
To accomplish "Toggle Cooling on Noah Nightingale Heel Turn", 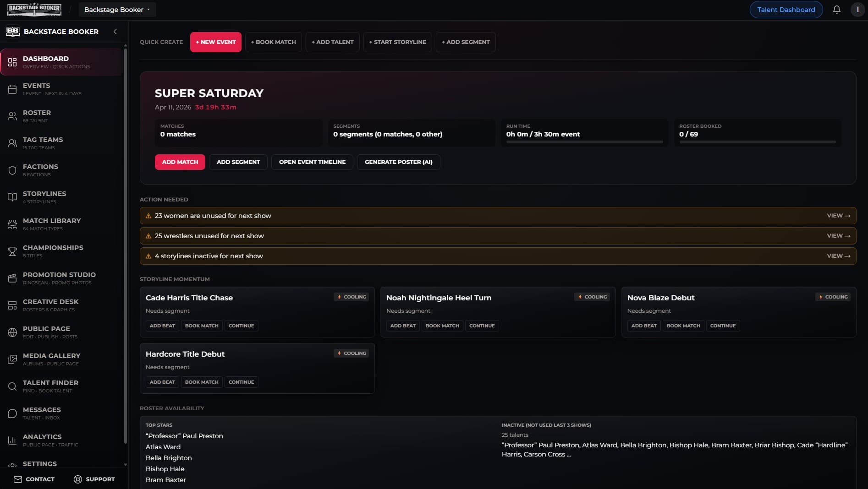I will [x=592, y=297].
